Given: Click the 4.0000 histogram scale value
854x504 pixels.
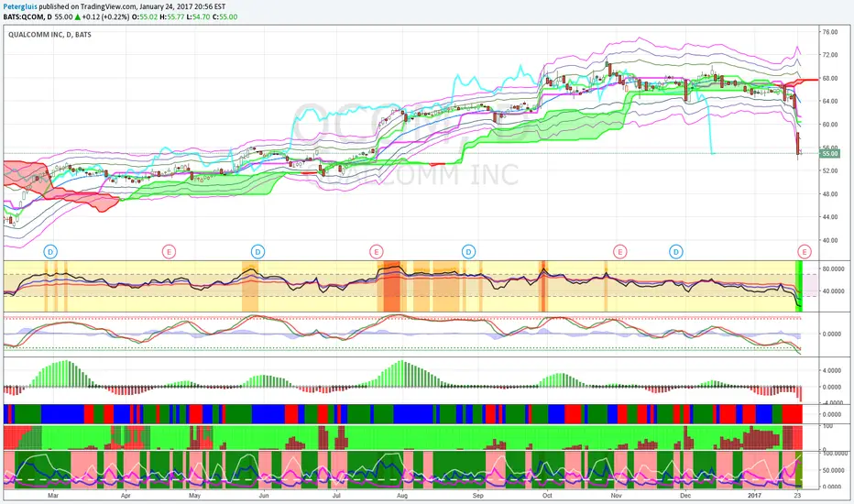Looking at the screenshot, I should click(x=833, y=370).
